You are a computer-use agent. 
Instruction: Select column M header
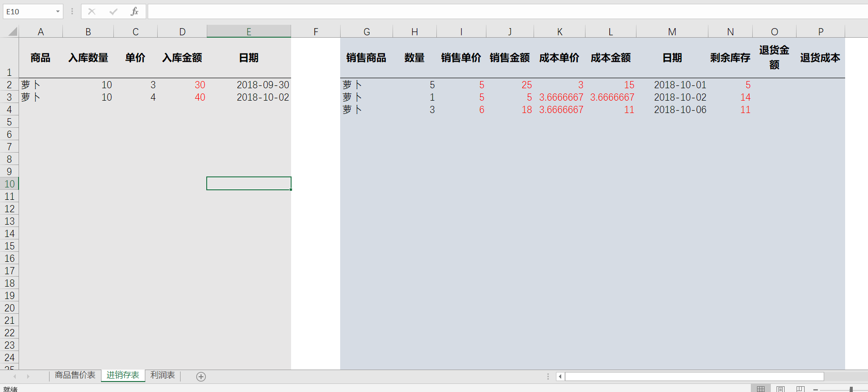pyautogui.click(x=672, y=31)
